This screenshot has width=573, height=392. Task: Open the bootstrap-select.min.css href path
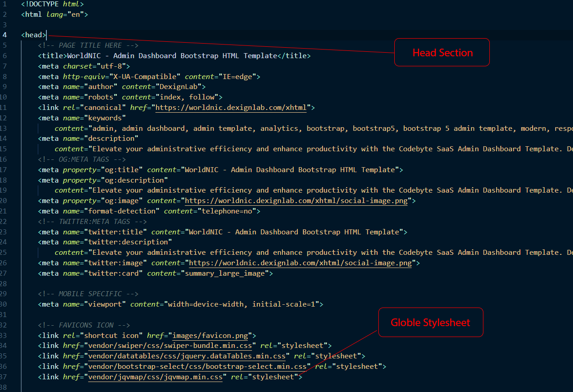197,367
